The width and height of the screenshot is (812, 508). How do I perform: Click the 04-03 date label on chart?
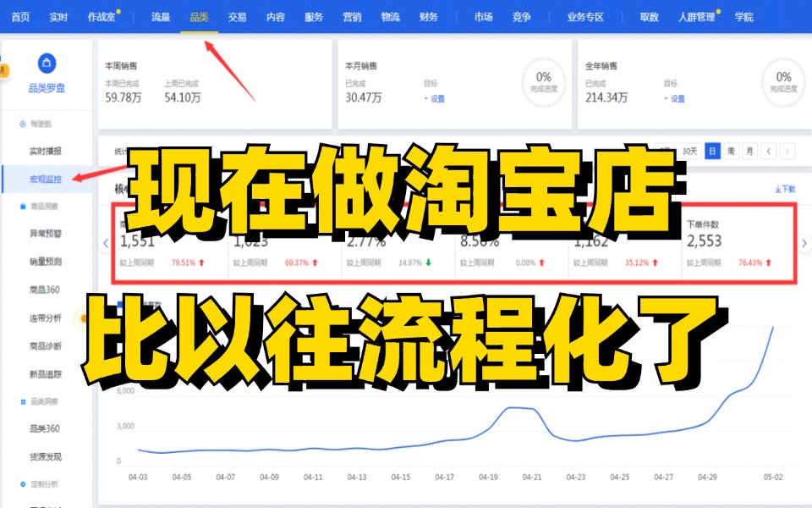[x=138, y=477]
